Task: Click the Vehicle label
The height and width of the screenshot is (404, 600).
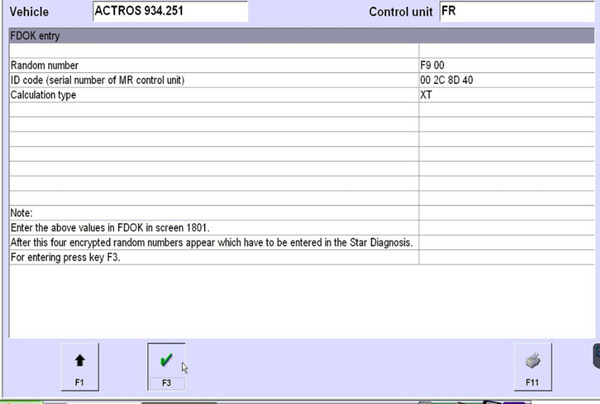Action: [29, 12]
